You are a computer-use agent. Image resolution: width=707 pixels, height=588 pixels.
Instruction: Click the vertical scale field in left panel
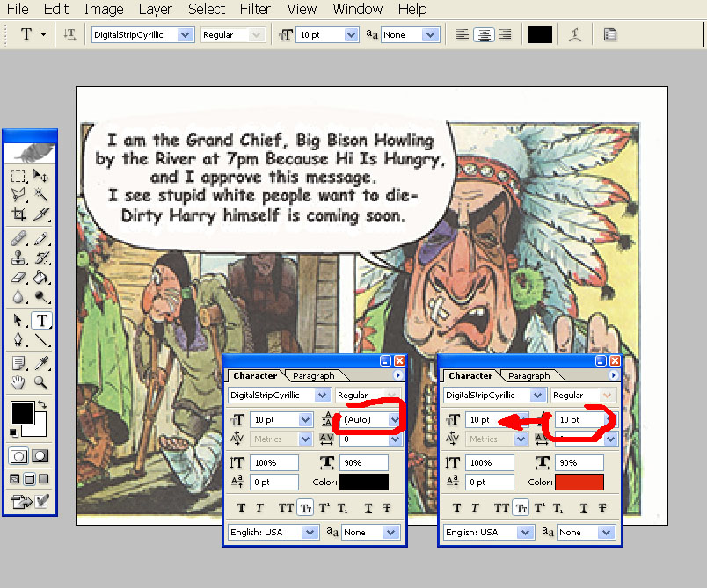coord(275,462)
